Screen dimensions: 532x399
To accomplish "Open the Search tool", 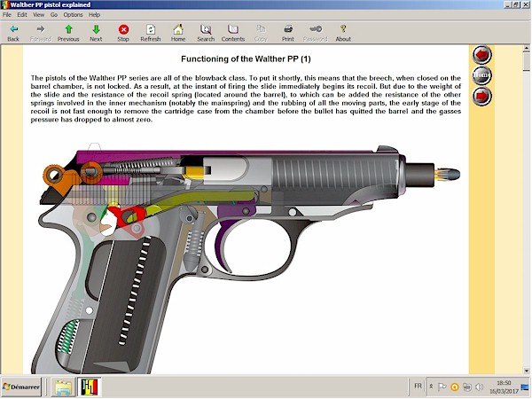I will point(206,34).
